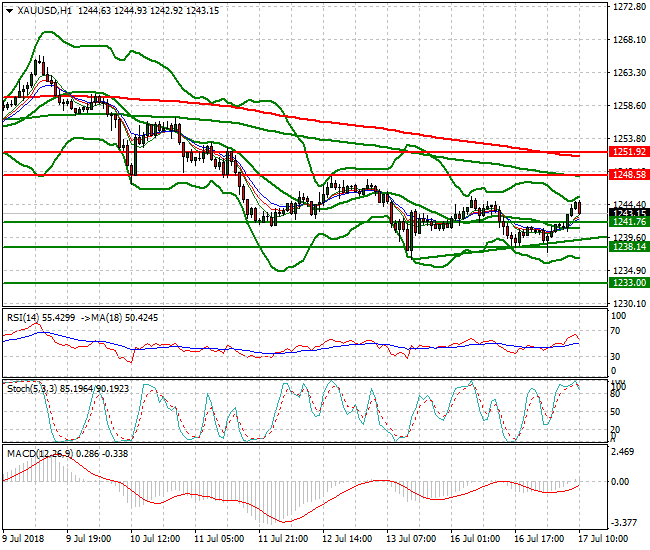
Task: Click the MACD scale value 2.469
Action: (x=623, y=451)
